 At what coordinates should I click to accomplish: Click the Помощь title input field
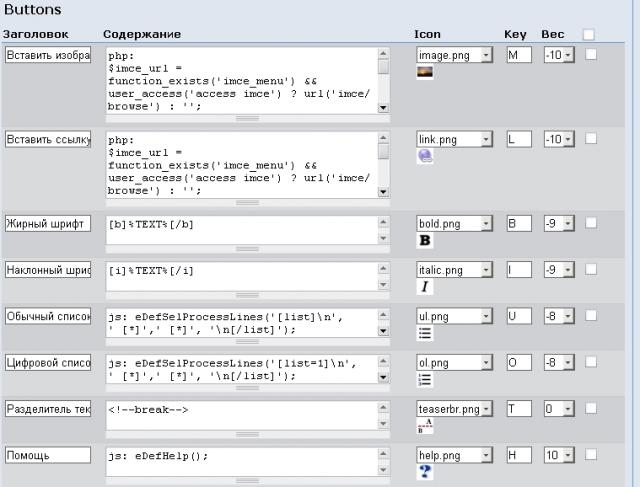pyautogui.click(x=48, y=455)
